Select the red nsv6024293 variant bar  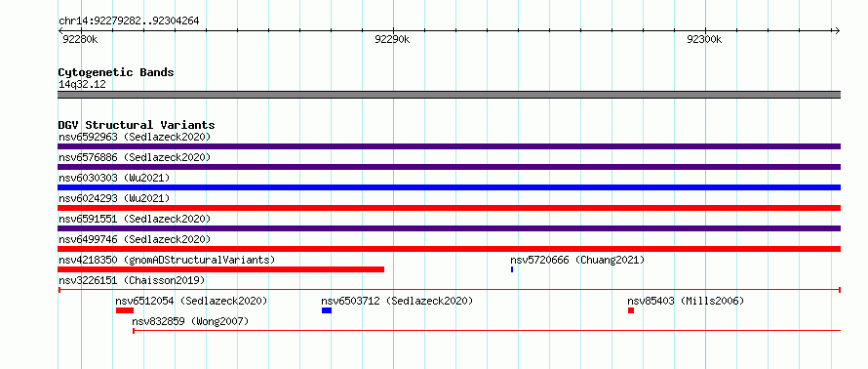pos(449,208)
